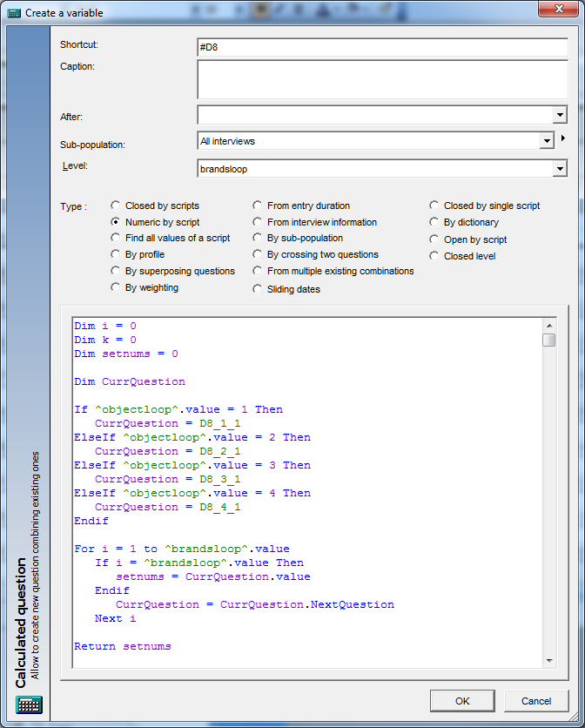This screenshot has height=728, width=585.
Task: Click the script editor scroll down arrow
Action: click(549, 661)
